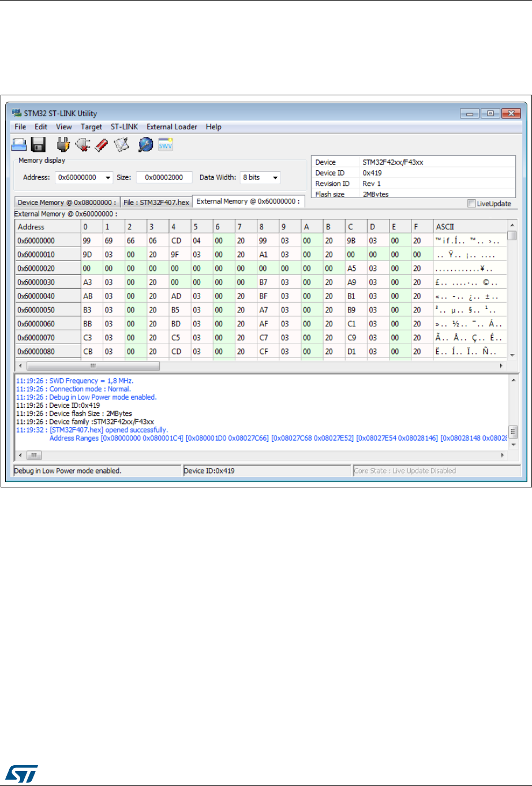Click cell D1 in row 0x60000080
532x786 pixels.
(355, 351)
